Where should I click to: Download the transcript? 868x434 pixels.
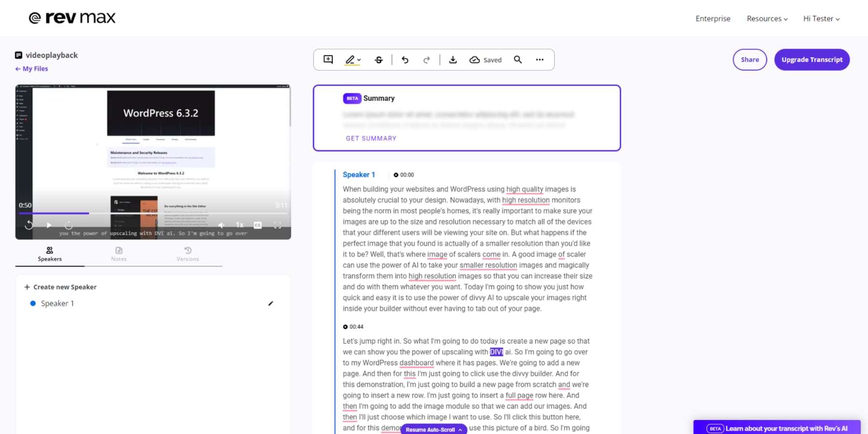pyautogui.click(x=453, y=59)
